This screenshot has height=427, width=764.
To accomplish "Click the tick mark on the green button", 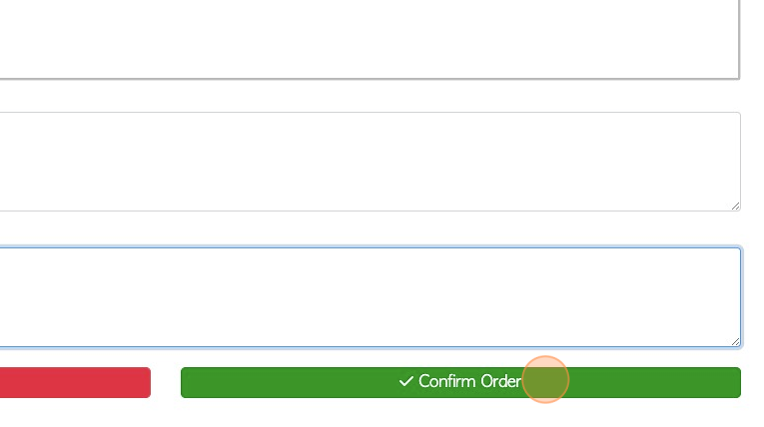I will tap(406, 381).
